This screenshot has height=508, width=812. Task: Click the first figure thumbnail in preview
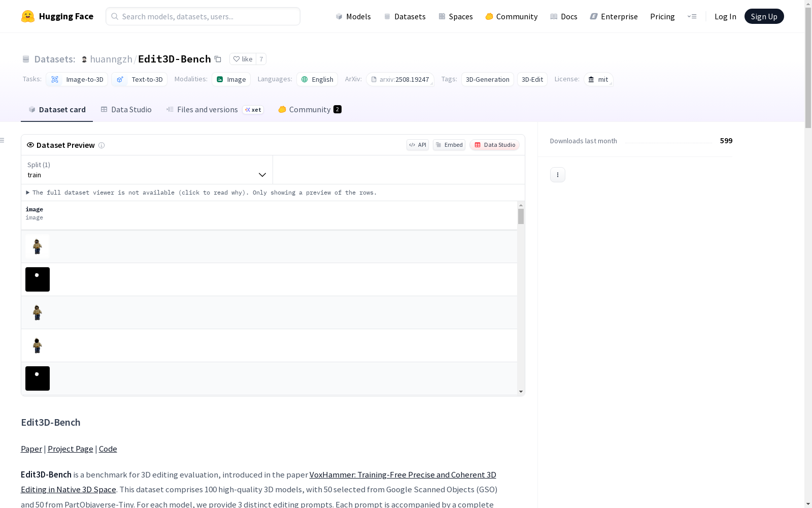click(38, 246)
